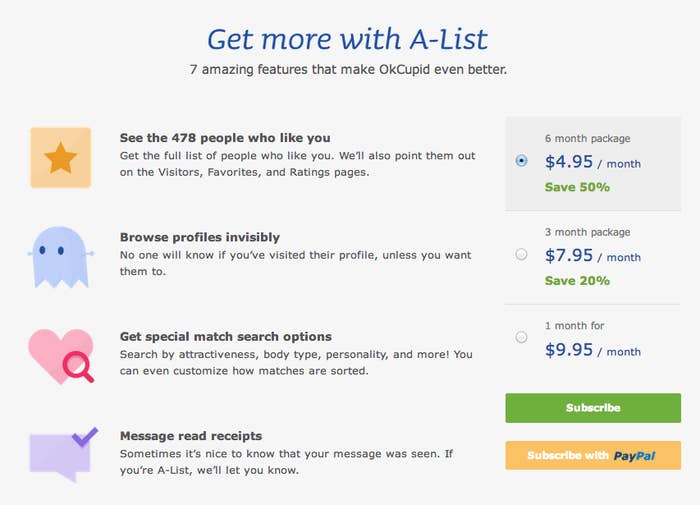The width and height of the screenshot is (700, 505).
Task: Click the magnifying glass on the heart
Action: [x=79, y=367]
